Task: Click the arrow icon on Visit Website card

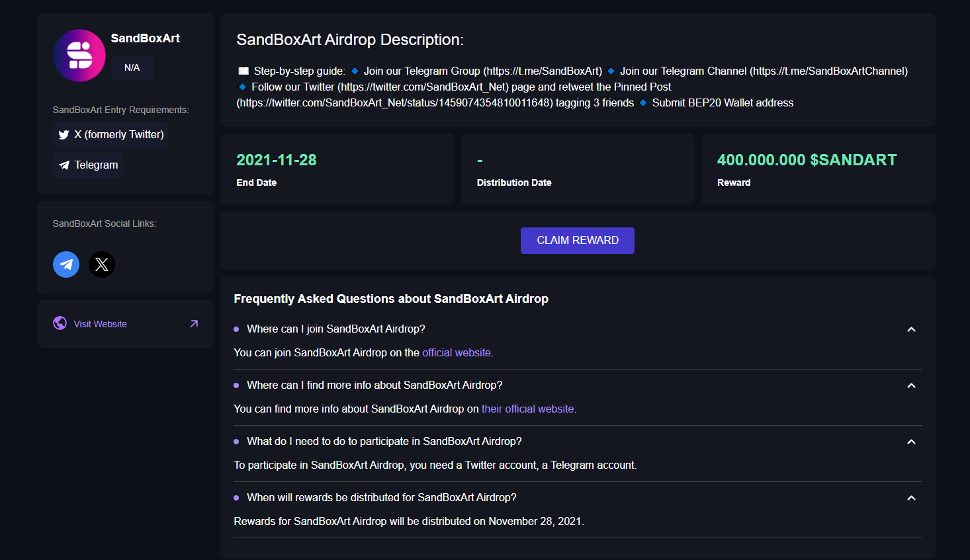Action: tap(194, 323)
